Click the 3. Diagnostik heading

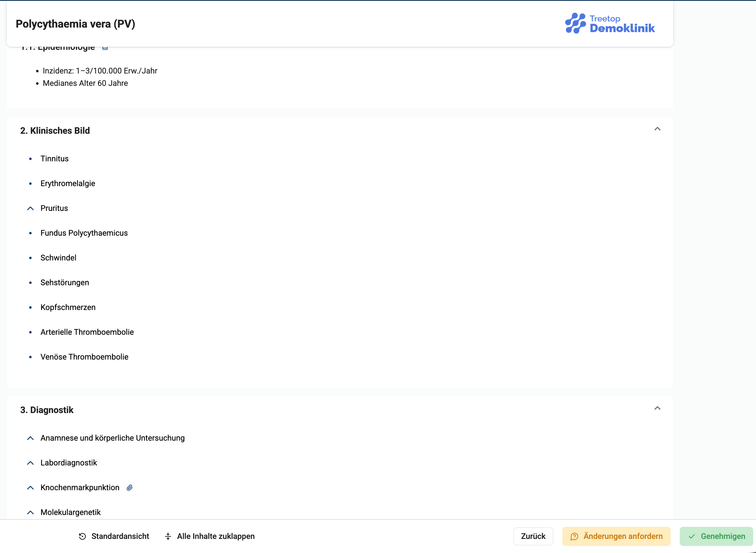point(47,410)
